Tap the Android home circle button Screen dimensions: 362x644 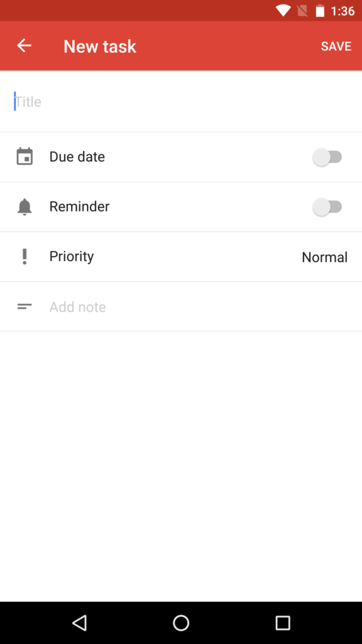tap(181, 623)
